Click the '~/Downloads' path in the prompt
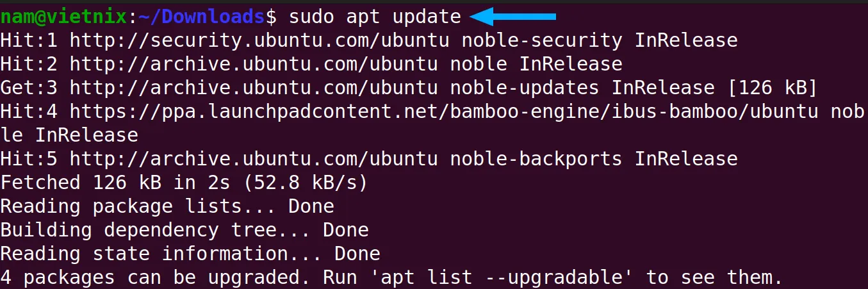868x289 pixels. click(x=202, y=16)
